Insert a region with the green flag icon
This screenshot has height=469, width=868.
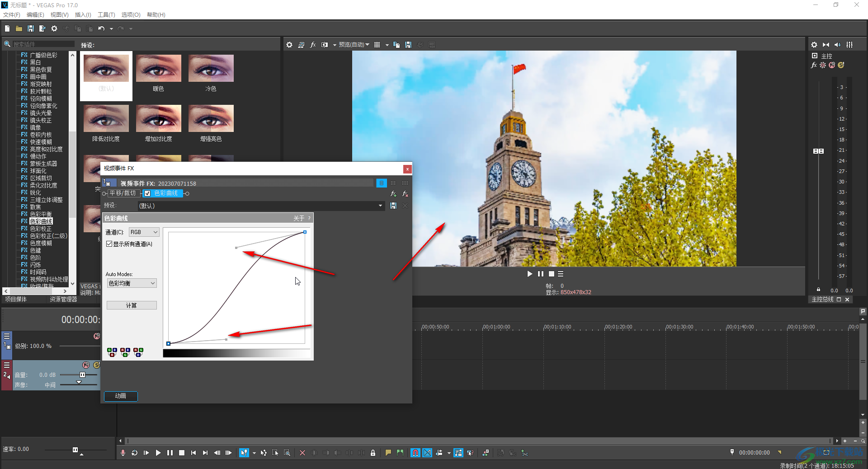coord(400,453)
